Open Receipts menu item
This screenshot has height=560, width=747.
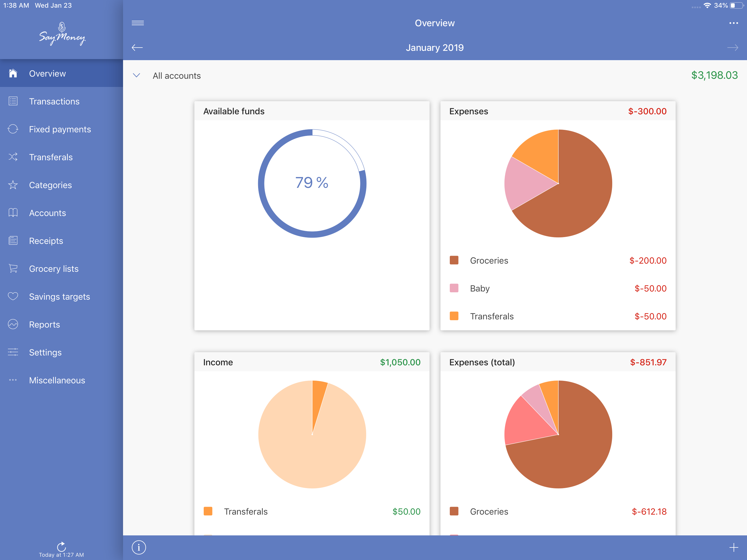(x=62, y=241)
